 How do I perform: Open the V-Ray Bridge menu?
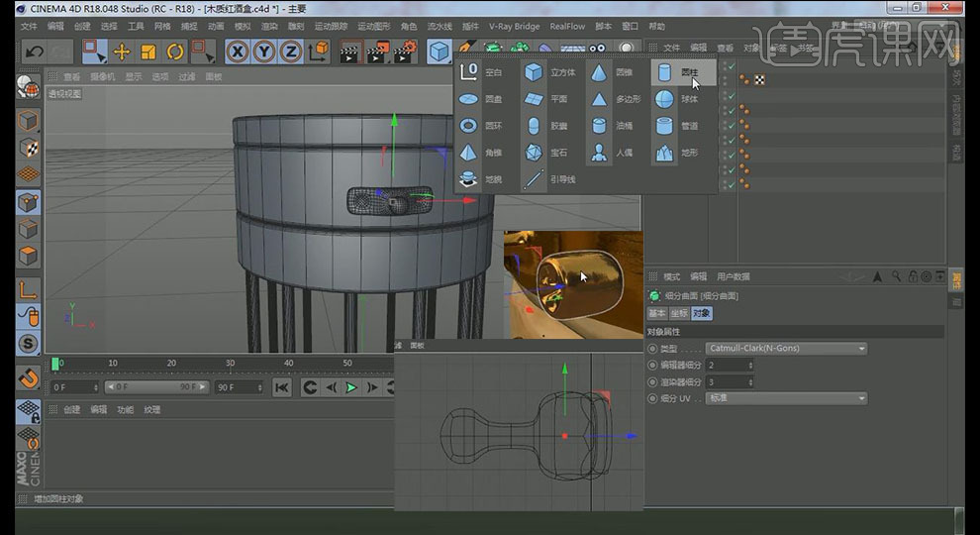click(x=515, y=27)
